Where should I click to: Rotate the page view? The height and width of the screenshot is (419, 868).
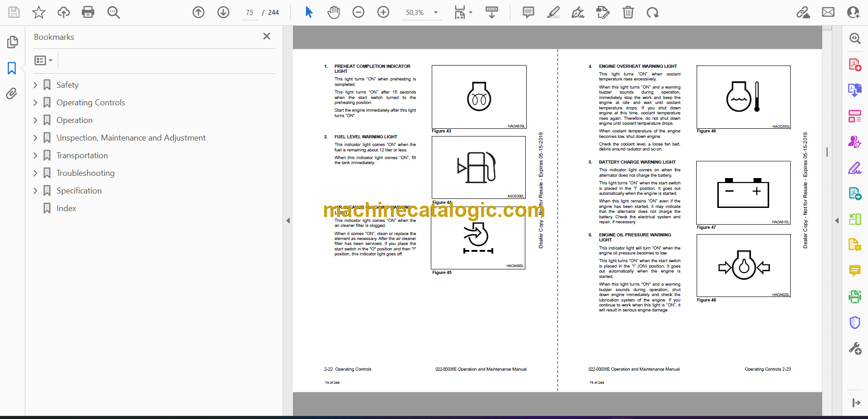(x=652, y=12)
